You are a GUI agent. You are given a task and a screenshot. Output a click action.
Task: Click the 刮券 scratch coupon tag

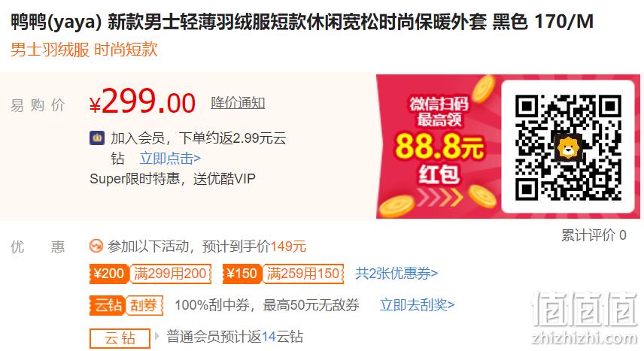click(x=144, y=305)
